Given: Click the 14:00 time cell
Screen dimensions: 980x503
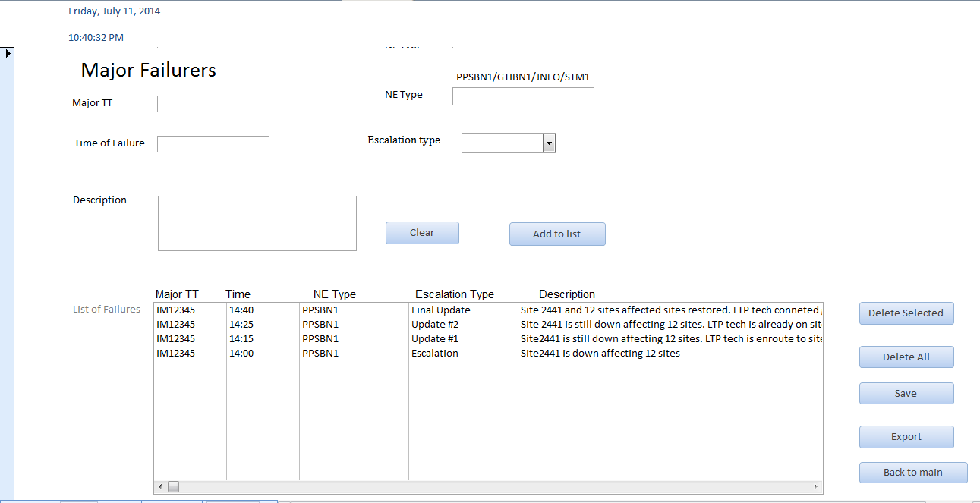Looking at the screenshot, I should coord(241,354).
